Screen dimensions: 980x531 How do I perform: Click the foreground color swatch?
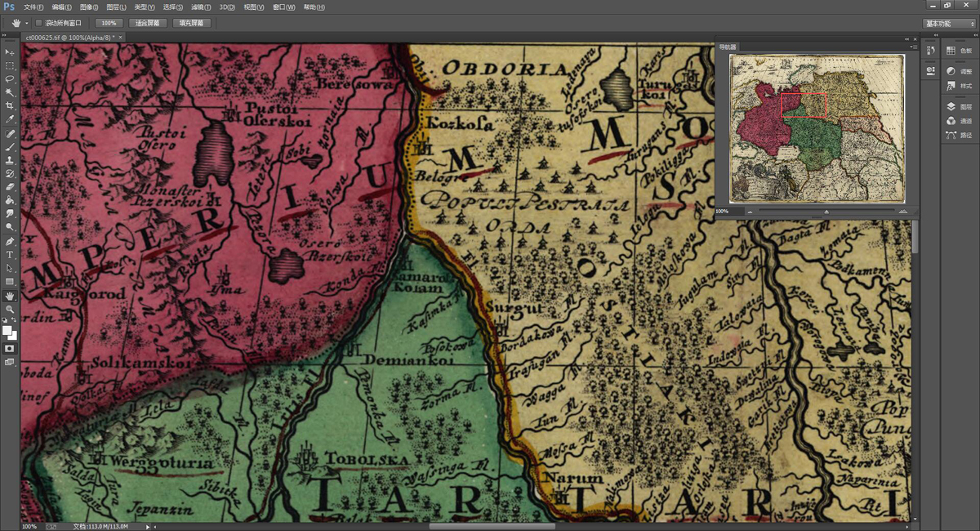(7, 329)
